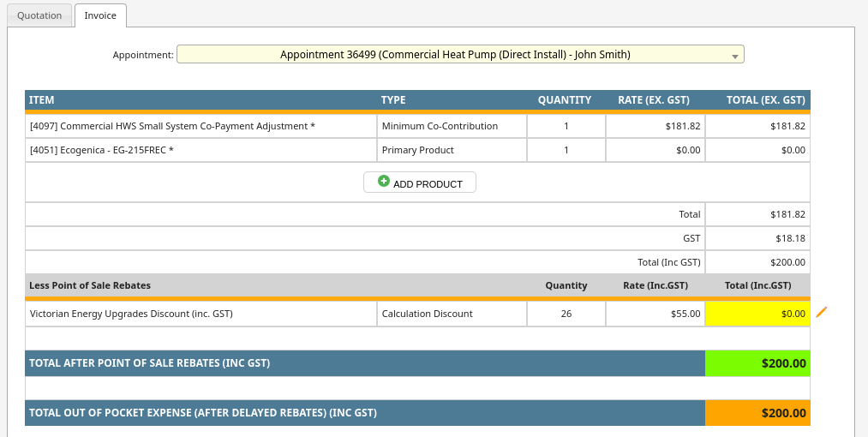The image size is (868, 437).
Task: Click the green plus icon
Action: 384,182
